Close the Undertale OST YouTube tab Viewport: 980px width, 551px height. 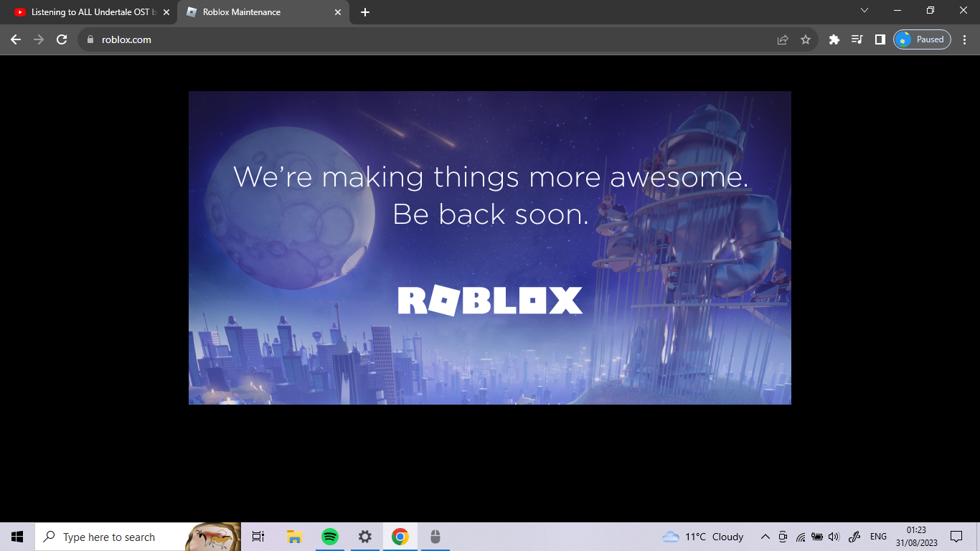tap(166, 12)
